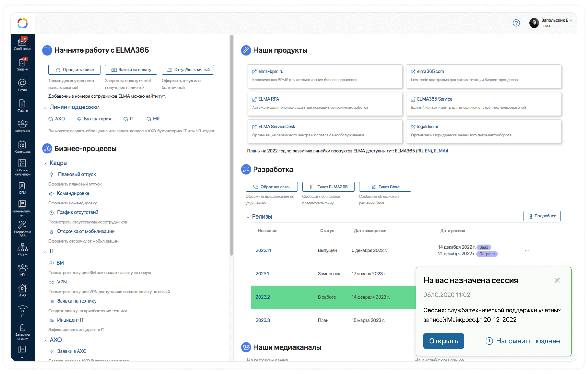588x374 pixels.
Task: Click Открыть in session popup
Action: (443, 341)
